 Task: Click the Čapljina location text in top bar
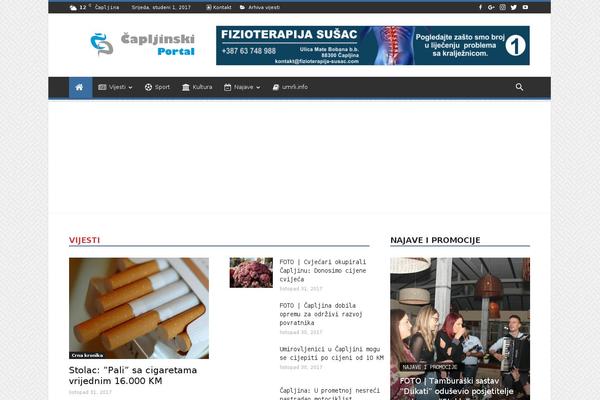point(107,7)
